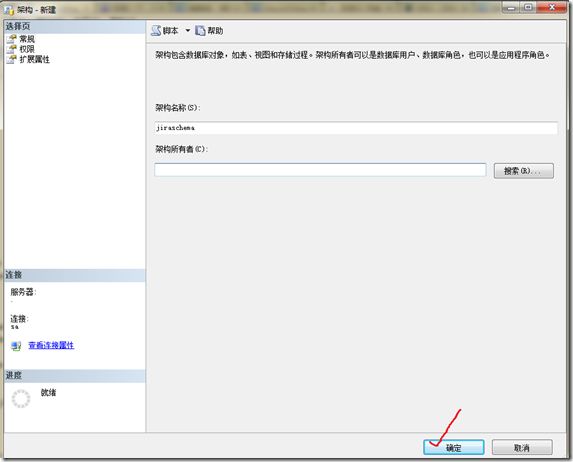This screenshot has width=573, height=462.
Task: Click the 帮助 help icon
Action: pyautogui.click(x=200, y=31)
